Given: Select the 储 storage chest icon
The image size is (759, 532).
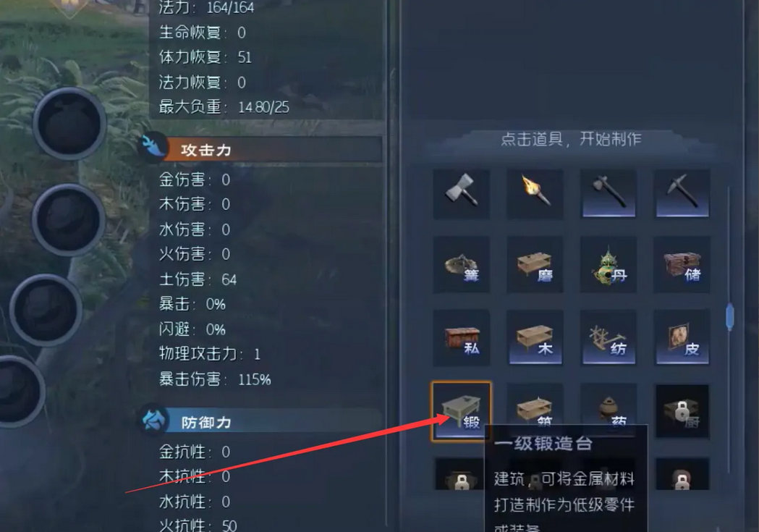Looking at the screenshot, I should pos(682,265).
